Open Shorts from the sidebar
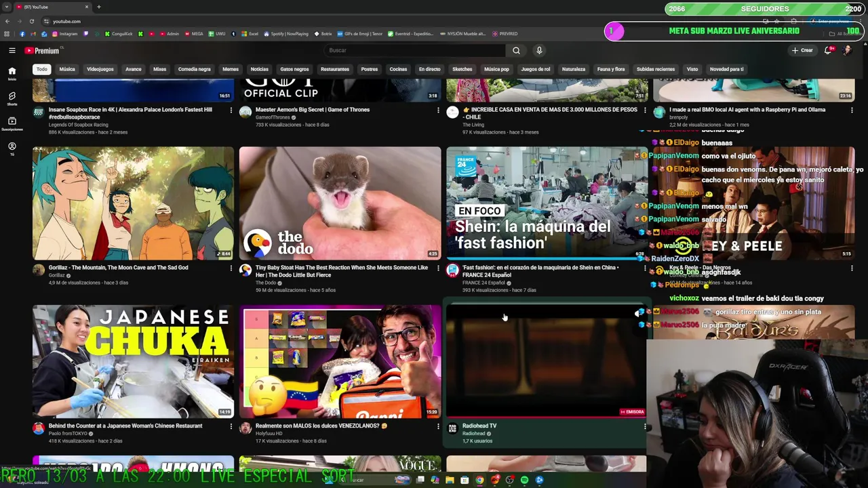This screenshot has height=488, width=868. point(12,99)
